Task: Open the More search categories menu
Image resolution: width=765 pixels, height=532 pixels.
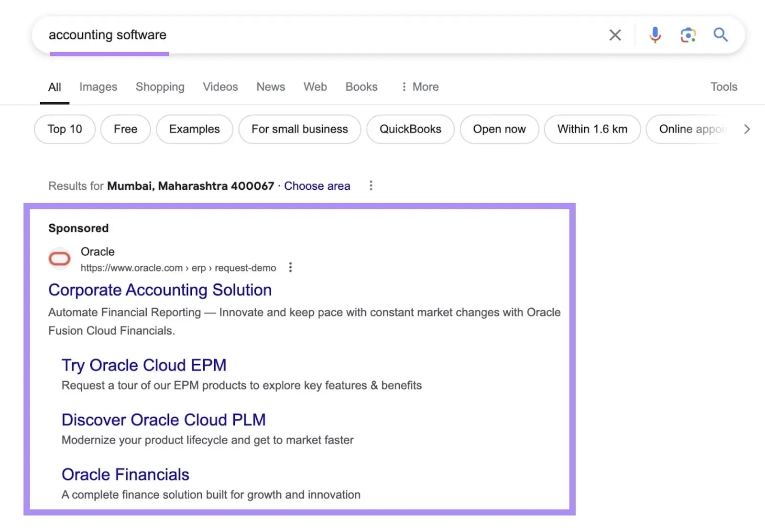Action: point(419,87)
